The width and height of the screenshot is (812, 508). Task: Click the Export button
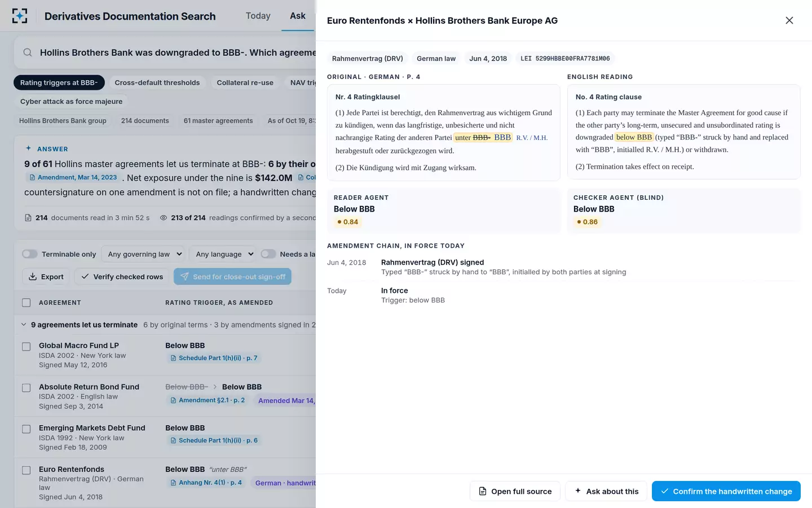[x=46, y=277]
